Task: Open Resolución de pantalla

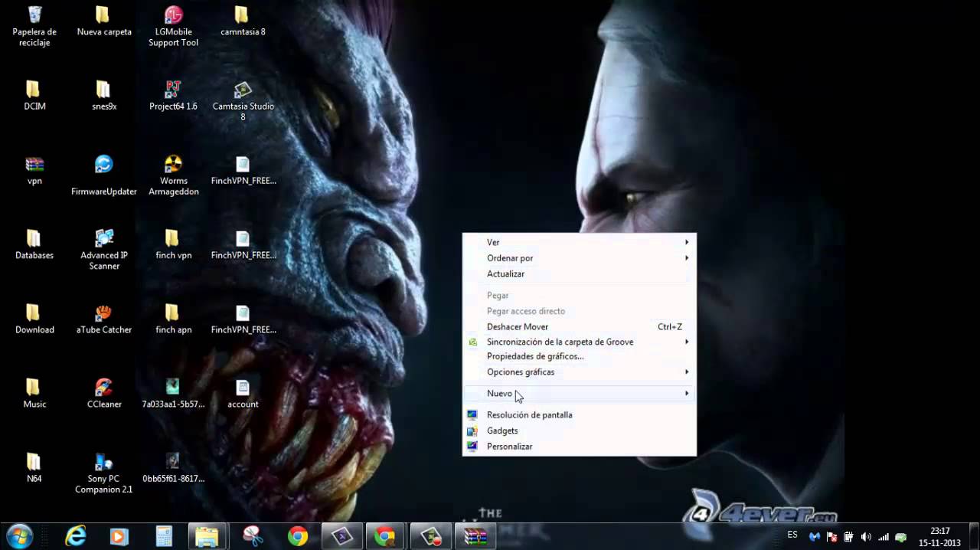Action: click(x=579, y=414)
